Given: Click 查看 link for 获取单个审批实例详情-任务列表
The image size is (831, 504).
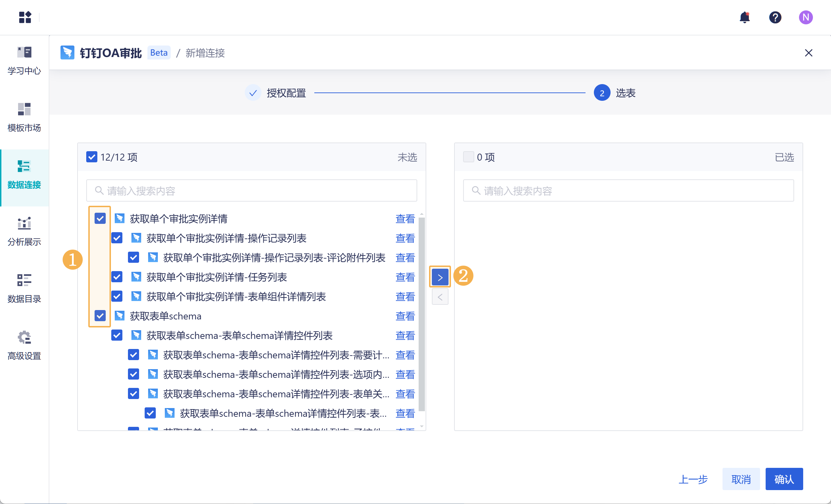Looking at the screenshot, I should [405, 277].
